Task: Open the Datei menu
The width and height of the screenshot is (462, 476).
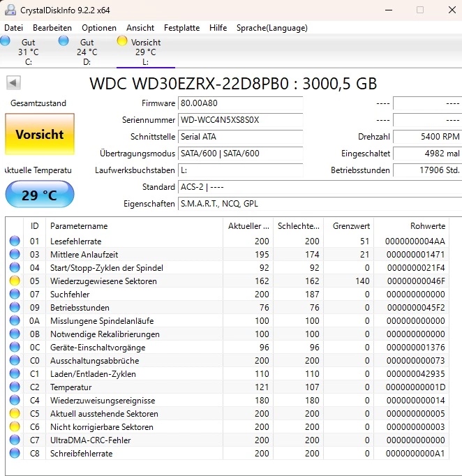Action: pos(14,28)
